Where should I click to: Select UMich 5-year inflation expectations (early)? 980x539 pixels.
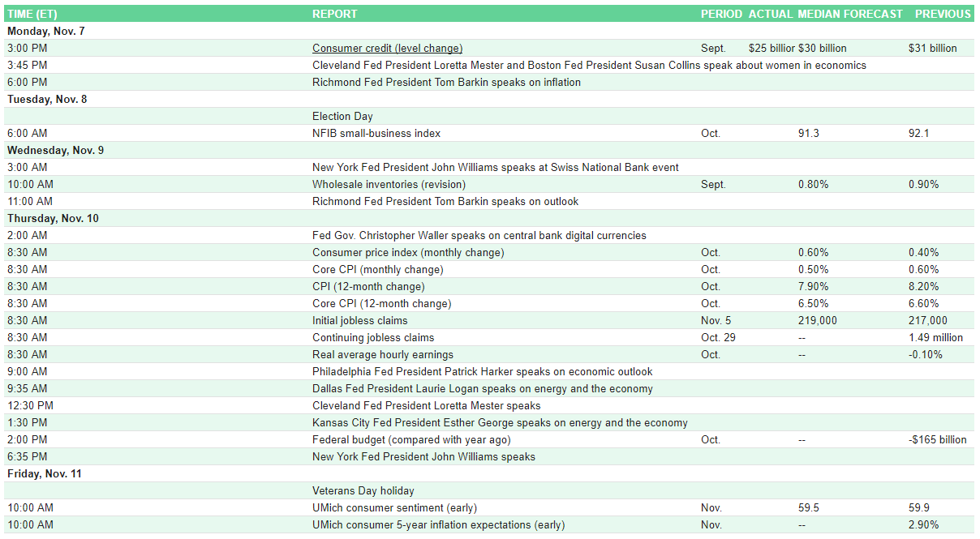click(438, 524)
